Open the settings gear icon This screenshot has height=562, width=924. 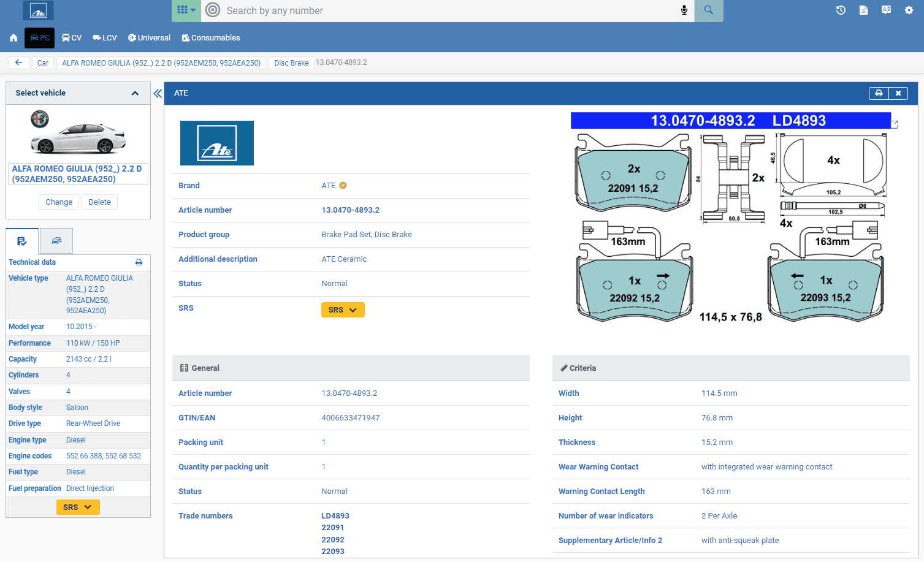[x=909, y=10]
